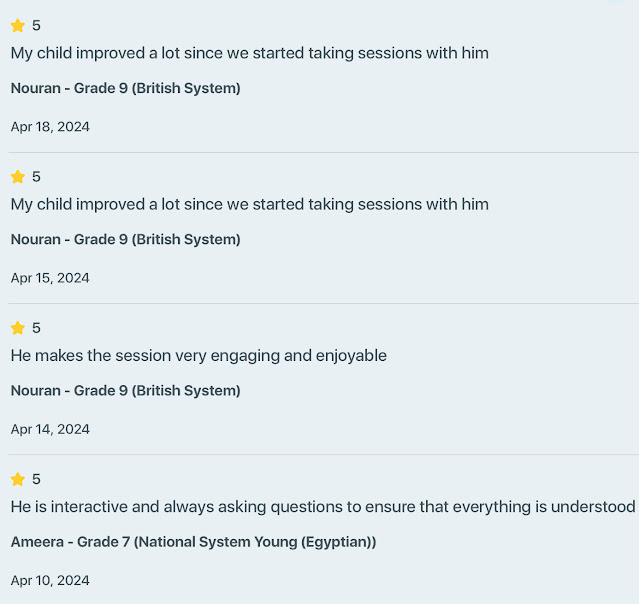Viewport: 639px width, 604px height.
Task: Click the child improved review text dated Apr 15
Action: point(249,204)
